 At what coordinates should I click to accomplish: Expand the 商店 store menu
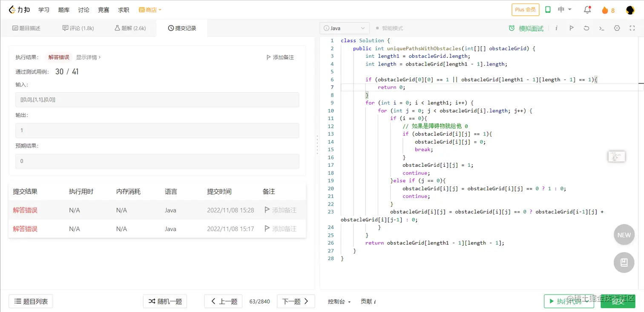pos(150,10)
